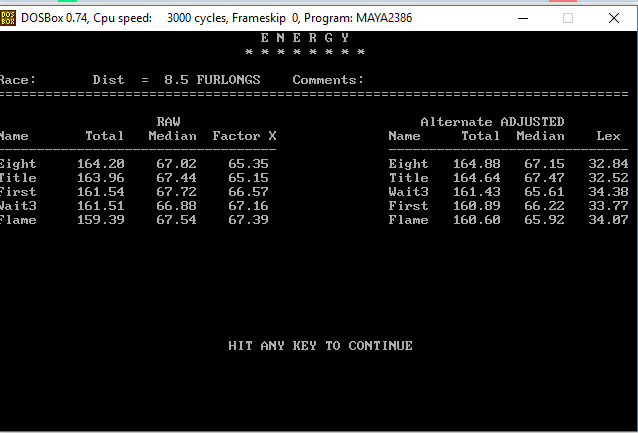
Task: Click adjusted median 65.92
Action: [544, 220]
